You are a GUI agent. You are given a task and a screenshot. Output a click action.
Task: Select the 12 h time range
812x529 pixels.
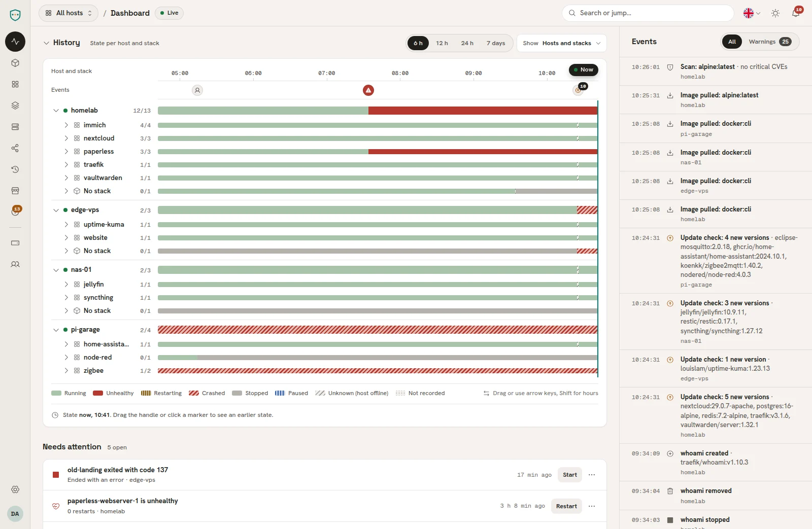442,43
